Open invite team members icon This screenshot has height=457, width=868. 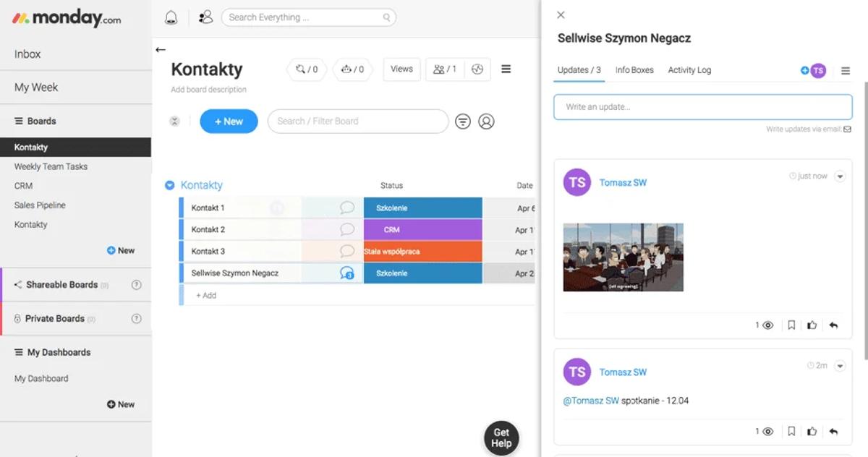(205, 17)
